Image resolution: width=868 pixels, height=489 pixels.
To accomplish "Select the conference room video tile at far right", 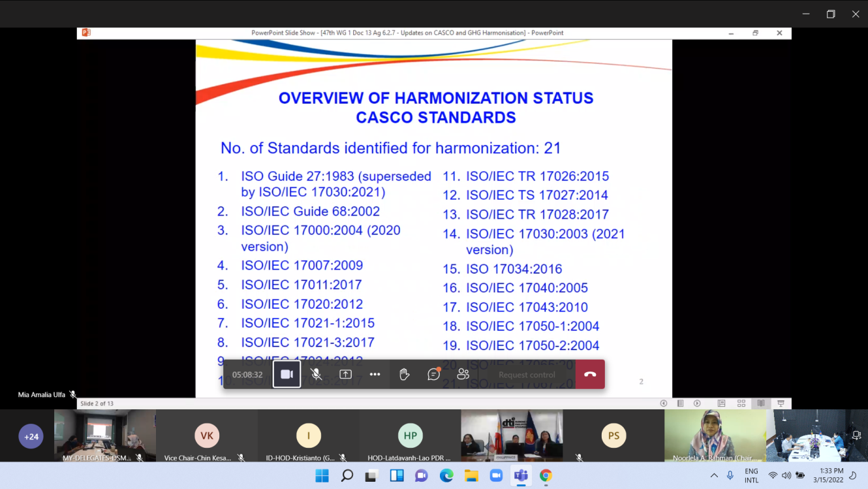I will click(817, 435).
